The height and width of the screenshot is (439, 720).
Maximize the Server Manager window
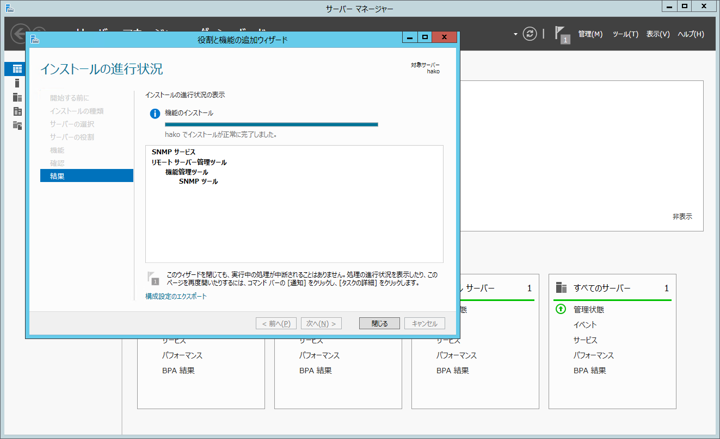[685, 6]
